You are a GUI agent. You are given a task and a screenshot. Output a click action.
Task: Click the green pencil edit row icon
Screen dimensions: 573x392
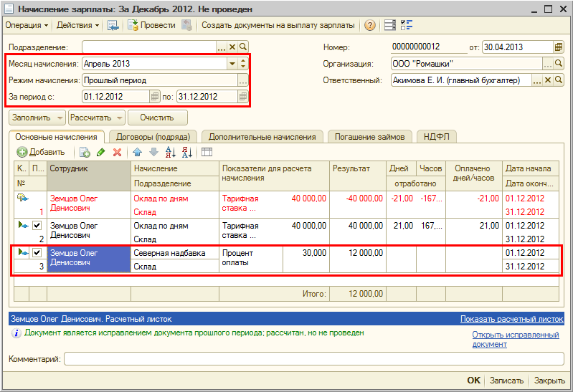point(100,152)
